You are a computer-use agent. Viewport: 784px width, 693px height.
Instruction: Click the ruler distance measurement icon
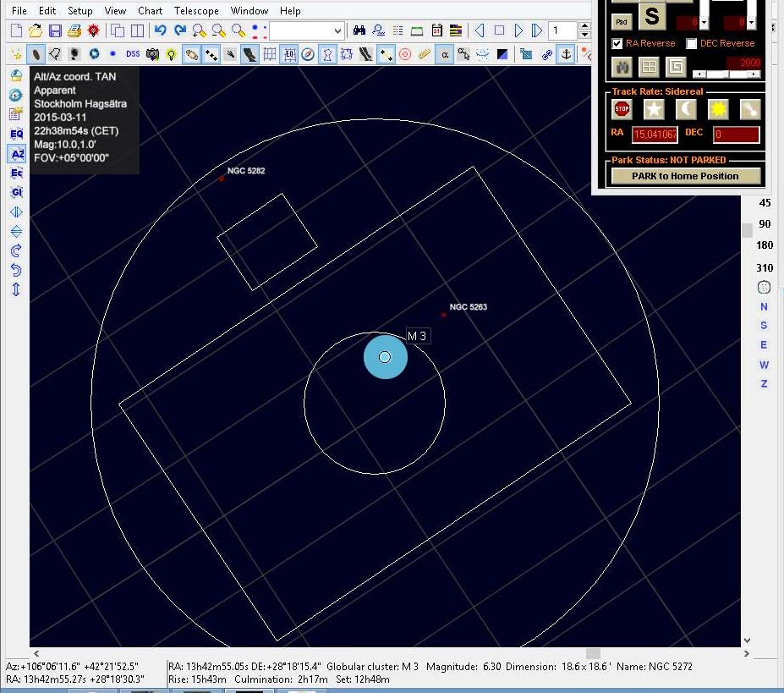(x=425, y=54)
